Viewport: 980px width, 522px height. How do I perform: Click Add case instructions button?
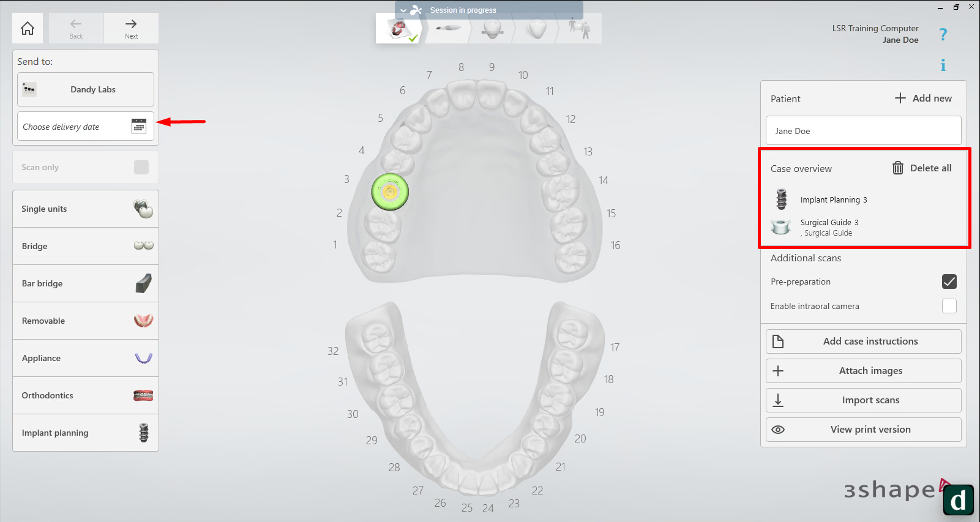pyautogui.click(x=863, y=341)
